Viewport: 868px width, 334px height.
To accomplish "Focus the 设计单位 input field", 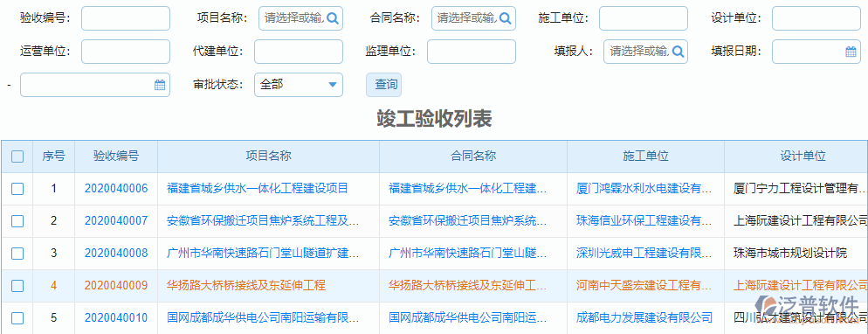I will [x=816, y=18].
